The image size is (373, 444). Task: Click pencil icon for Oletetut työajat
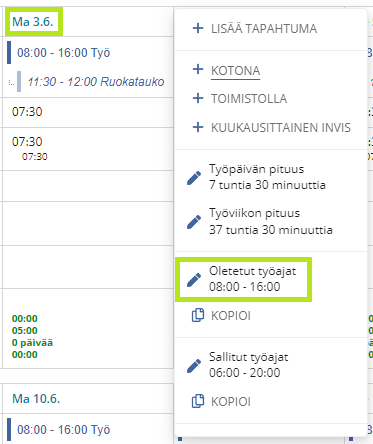click(x=194, y=280)
